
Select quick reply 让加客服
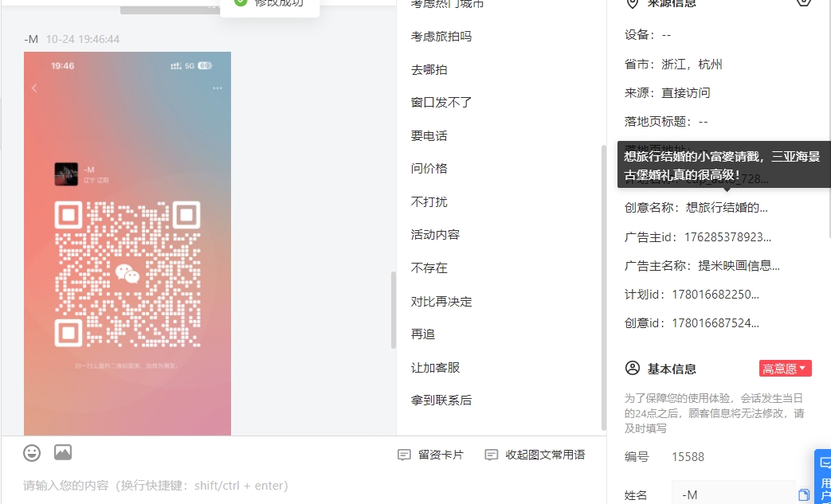[435, 368]
